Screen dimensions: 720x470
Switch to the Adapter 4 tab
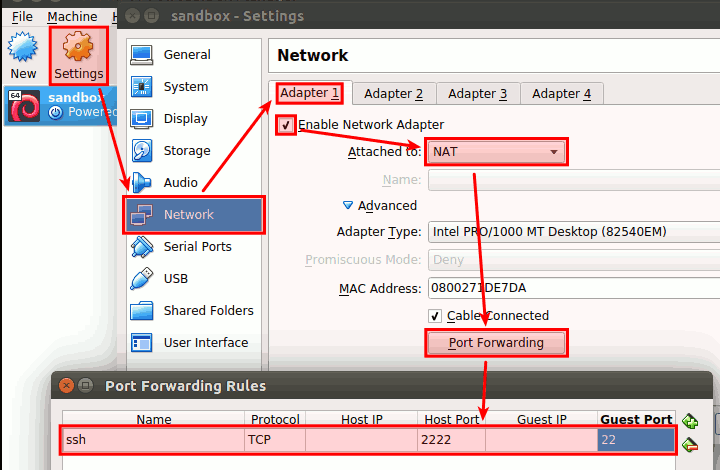point(562,94)
